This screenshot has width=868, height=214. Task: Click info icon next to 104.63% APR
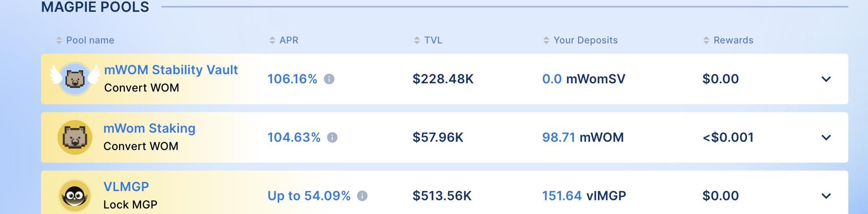pyautogui.click(x=332, y=138)
